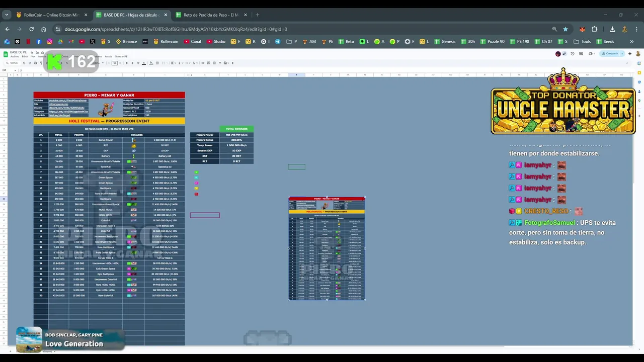Open the Generar PE menu
The width and height of the screenshot is (644, 362).
(x=121, y=56)
